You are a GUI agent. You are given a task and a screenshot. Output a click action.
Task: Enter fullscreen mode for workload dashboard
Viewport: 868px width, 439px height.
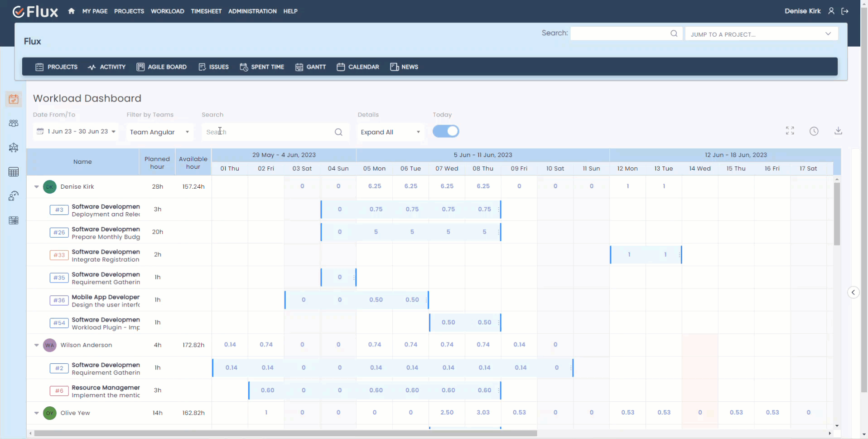(790, 131)
